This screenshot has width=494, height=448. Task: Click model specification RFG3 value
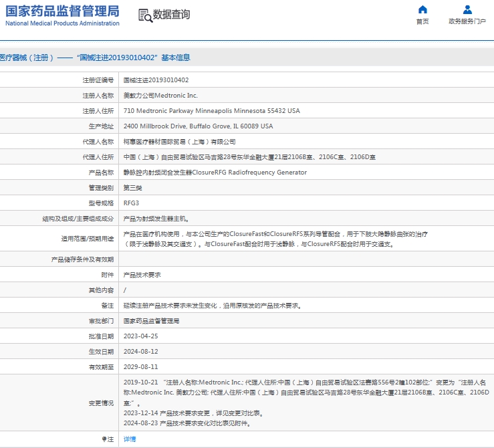tap(131, 203)
